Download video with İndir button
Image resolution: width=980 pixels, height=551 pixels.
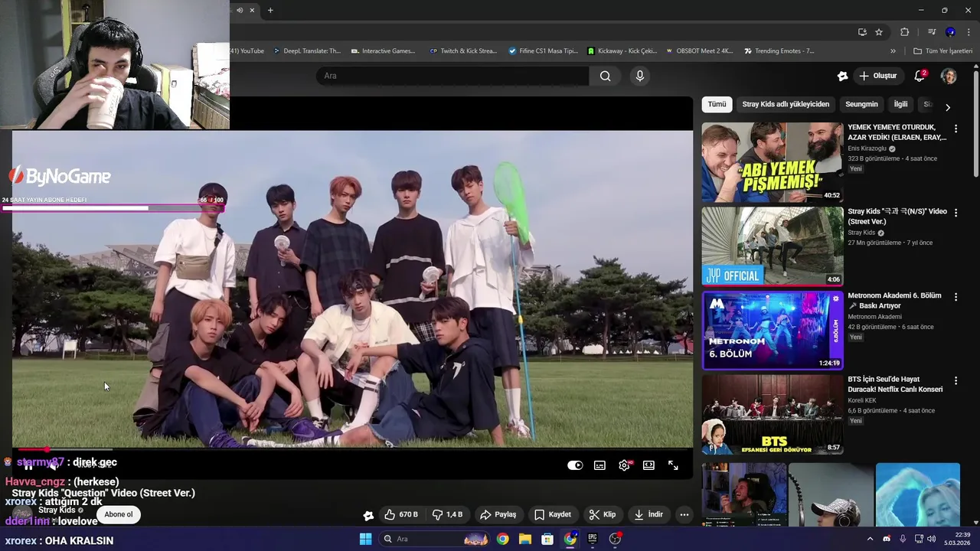tap(648, 514)
